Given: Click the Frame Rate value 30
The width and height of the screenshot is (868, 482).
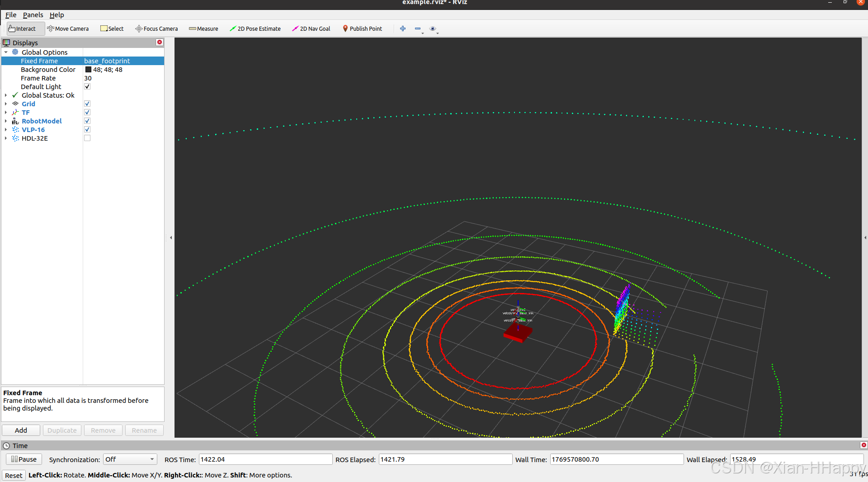Looking at the screenshot, I should click(x=88, y=78).
